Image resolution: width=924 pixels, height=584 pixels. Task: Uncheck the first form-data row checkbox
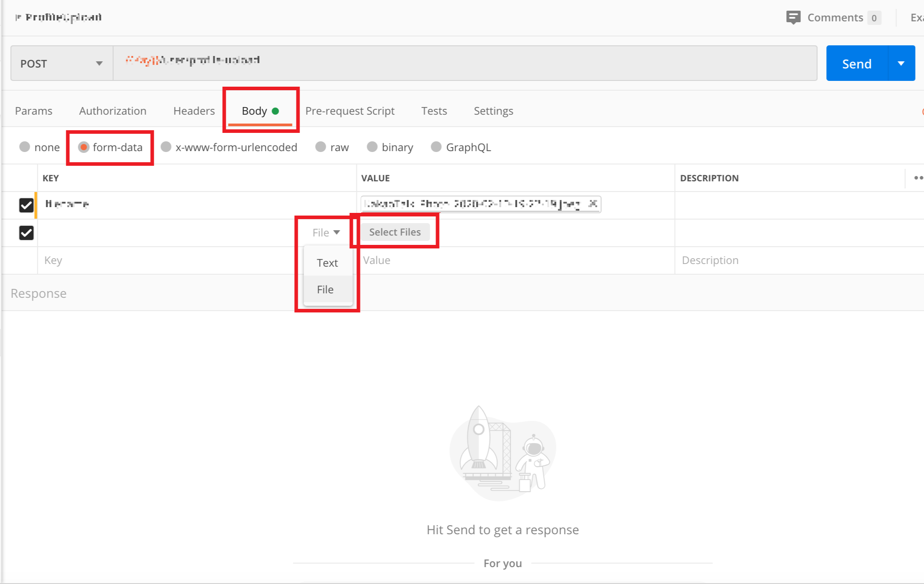coord(26,205)
